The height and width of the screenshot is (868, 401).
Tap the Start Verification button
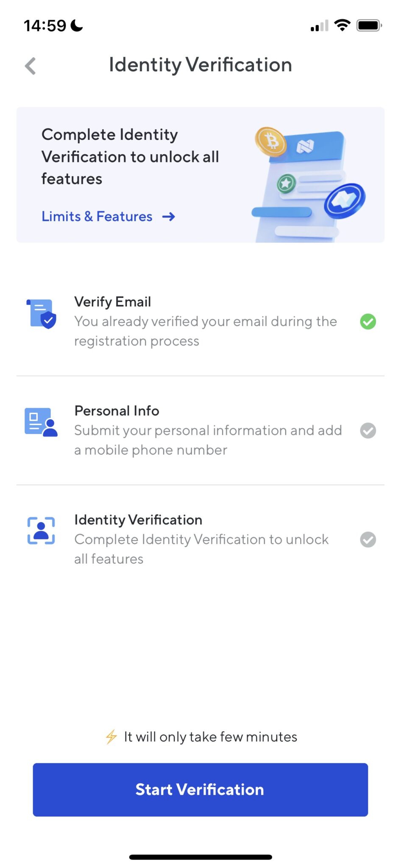200,790
